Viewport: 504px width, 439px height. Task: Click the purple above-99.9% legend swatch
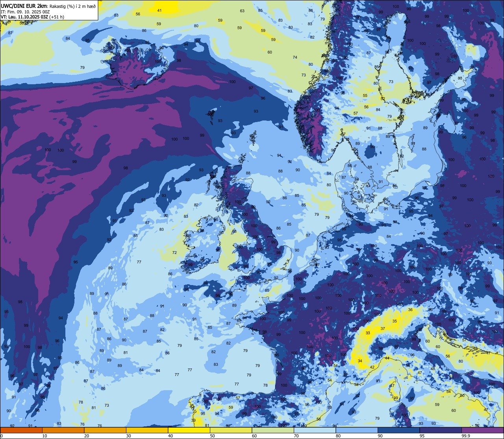482,430
